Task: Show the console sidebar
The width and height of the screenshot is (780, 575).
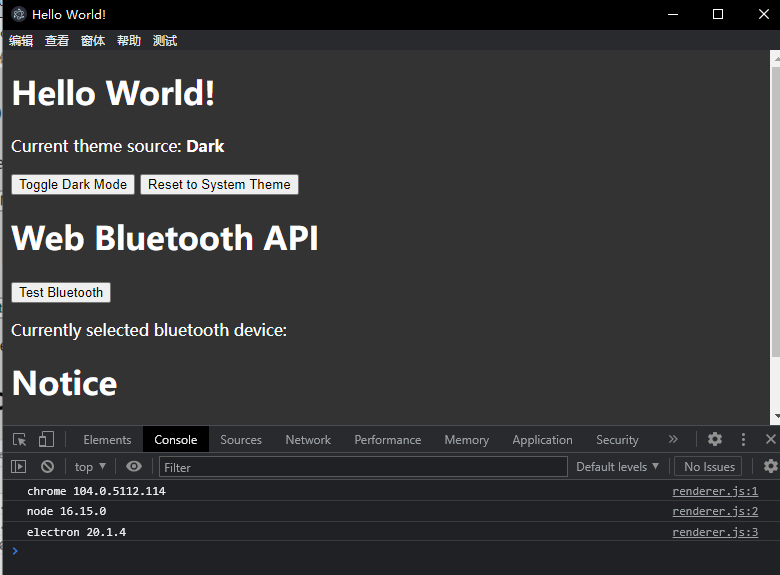Action: (18, 467)
